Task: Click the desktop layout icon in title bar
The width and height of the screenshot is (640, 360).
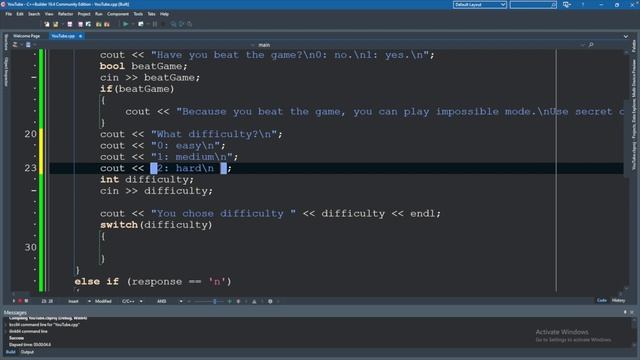Action: point(567,4)
